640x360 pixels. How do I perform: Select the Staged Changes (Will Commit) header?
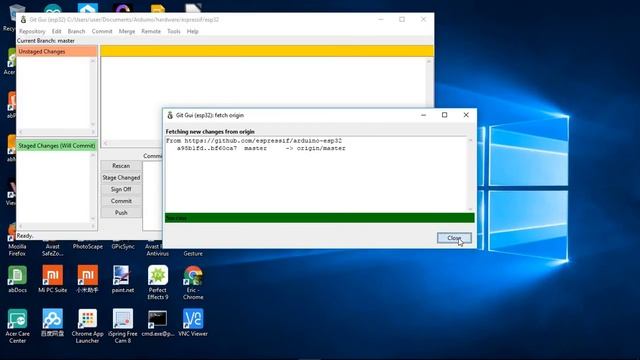click(57, 146)
